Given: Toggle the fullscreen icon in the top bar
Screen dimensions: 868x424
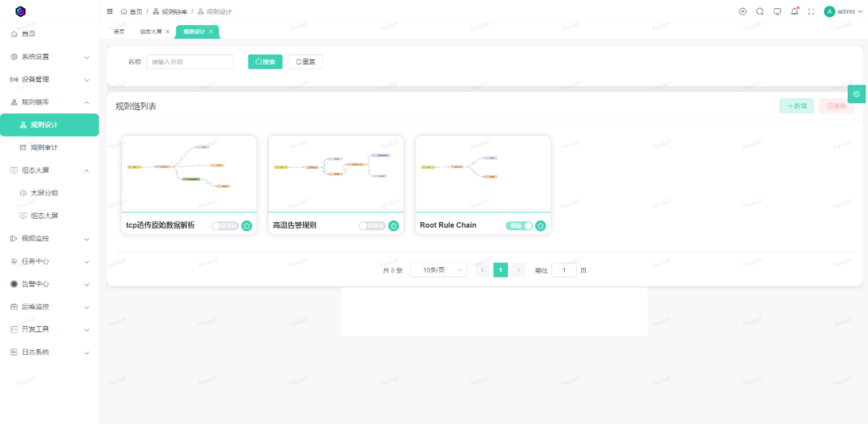Looking at the screenshot, I should tap(812, 11).
